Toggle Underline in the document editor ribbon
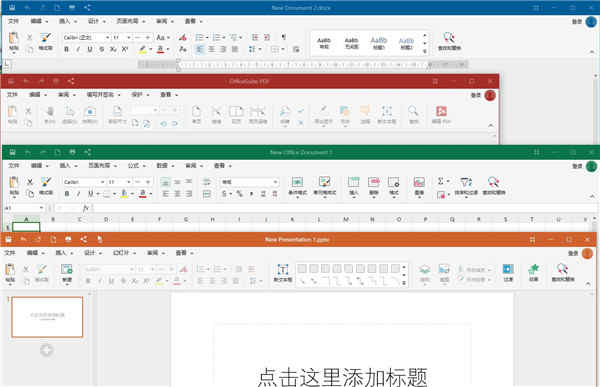The height and width of the screenshot is (387, 600). click(90, 49)
